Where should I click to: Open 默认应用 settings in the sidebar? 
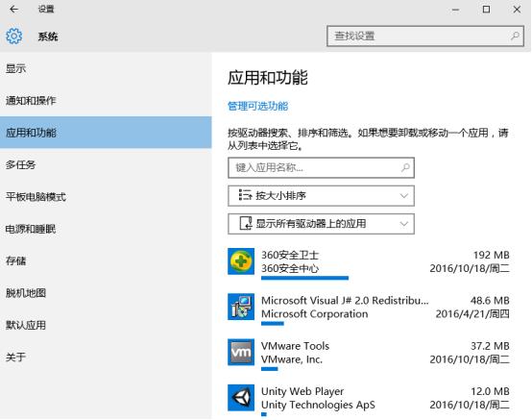pos(106,325)
